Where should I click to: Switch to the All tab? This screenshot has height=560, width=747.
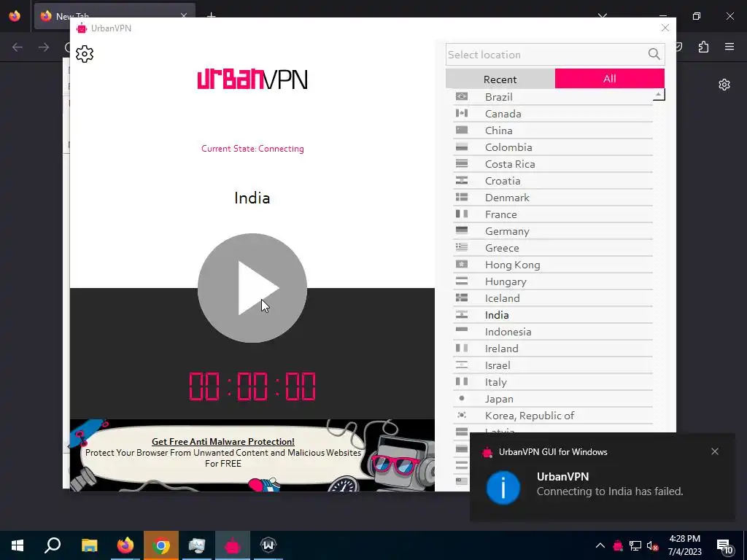point(610,78)
